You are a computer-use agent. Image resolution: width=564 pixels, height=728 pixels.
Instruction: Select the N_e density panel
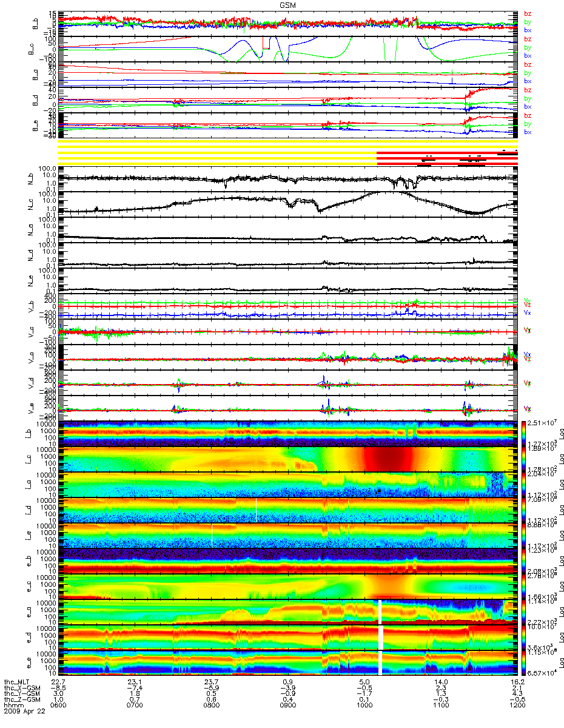(x=288, y=280)
